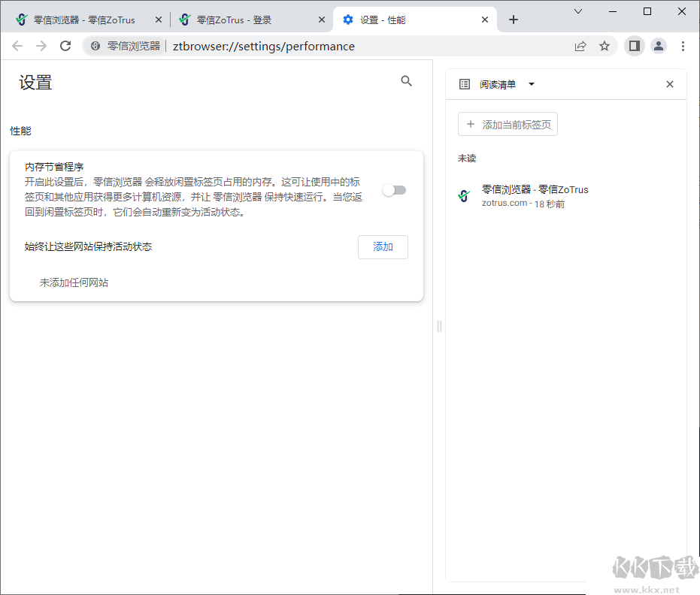This screenshot has width=700, height=595.
Task: Open settings search with the magnifier icon
Action: [406, 81]
